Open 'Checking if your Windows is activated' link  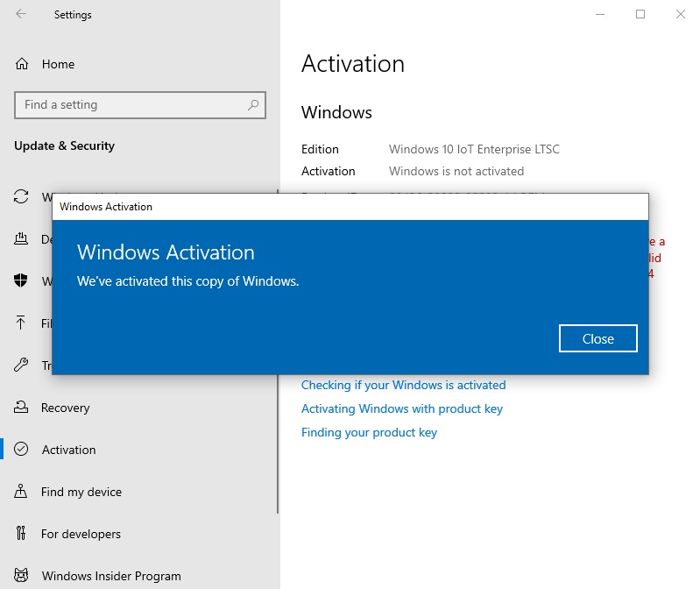403,385
